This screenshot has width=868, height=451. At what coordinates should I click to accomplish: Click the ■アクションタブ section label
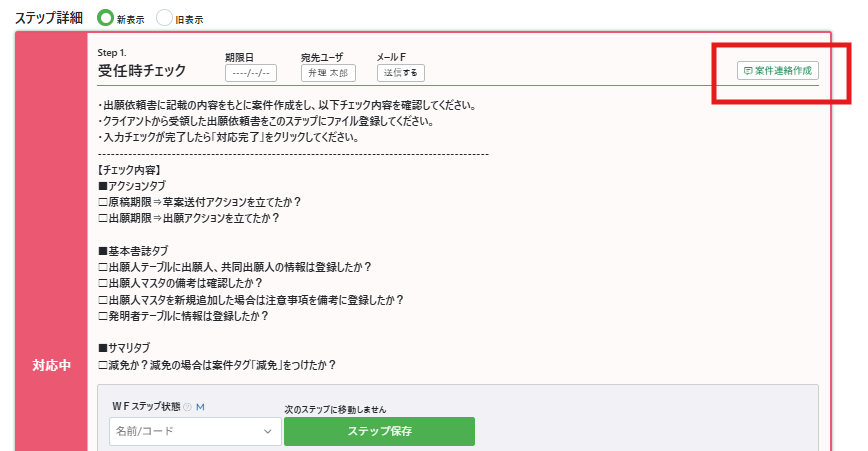[132, 186]
